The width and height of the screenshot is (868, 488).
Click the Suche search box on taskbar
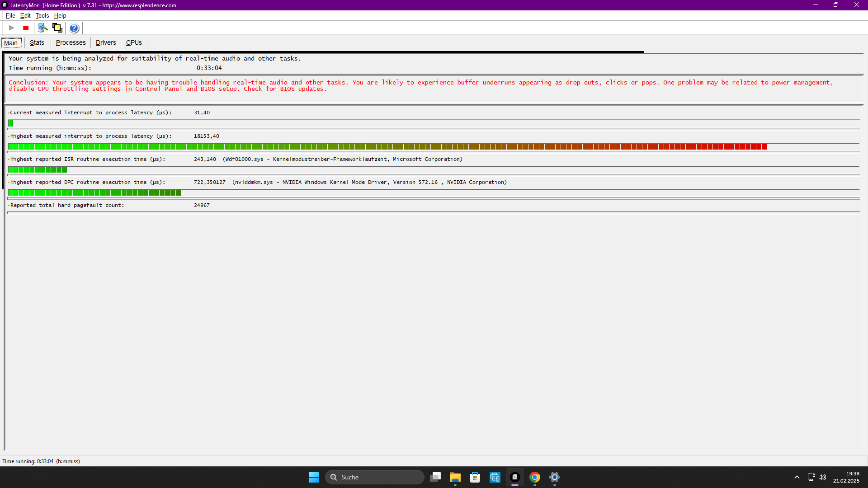tap(375, 477)
